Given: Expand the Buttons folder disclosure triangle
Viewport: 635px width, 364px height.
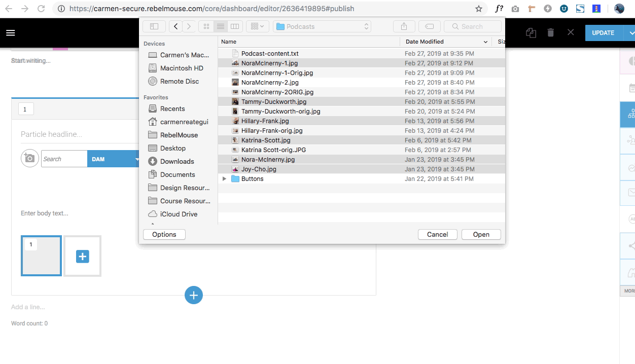Looking at the screenshot, I should pyautogui.click(x=224, y=179).
